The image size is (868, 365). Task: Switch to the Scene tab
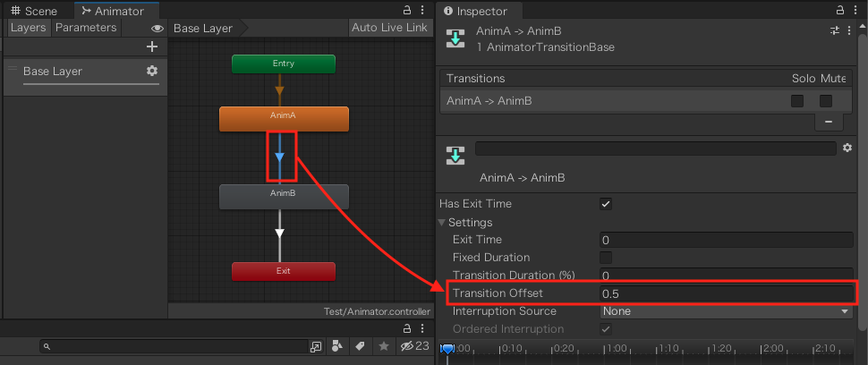pos(35,11)
